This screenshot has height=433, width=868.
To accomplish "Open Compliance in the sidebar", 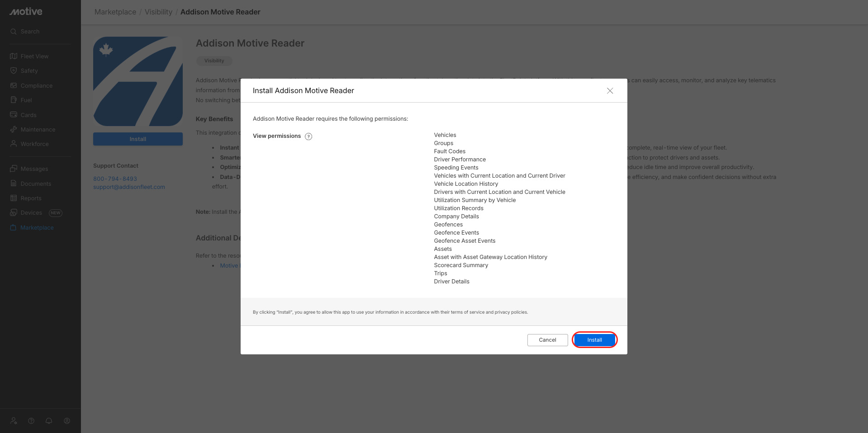I will click(36, 86).
